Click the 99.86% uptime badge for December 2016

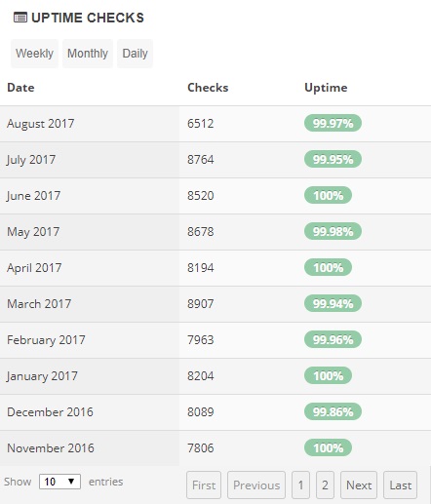coord(333,411)
